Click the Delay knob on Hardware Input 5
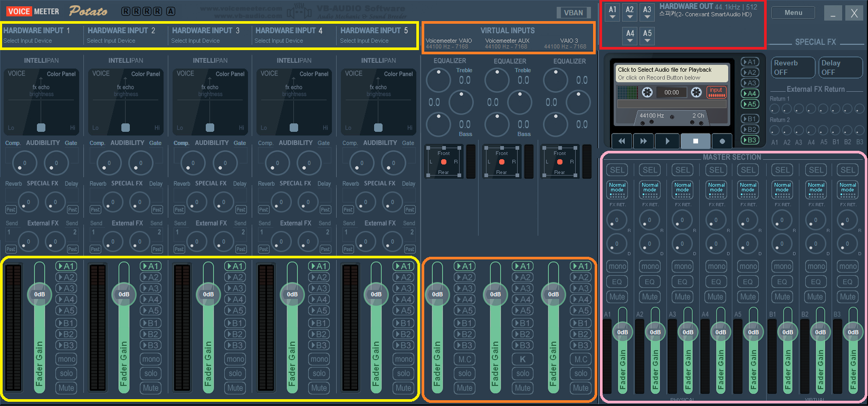This screenshot has height=406, width=868. (393, 202)
